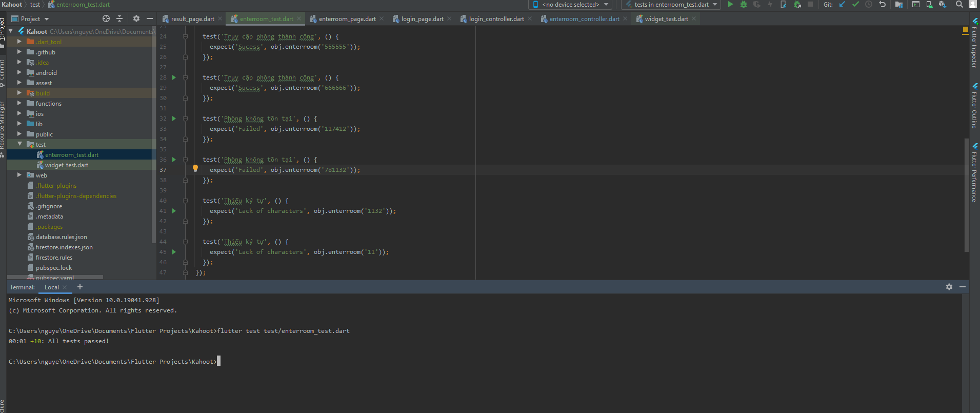
Task: Open the AVD Manager icon
Action: [929, 5]
